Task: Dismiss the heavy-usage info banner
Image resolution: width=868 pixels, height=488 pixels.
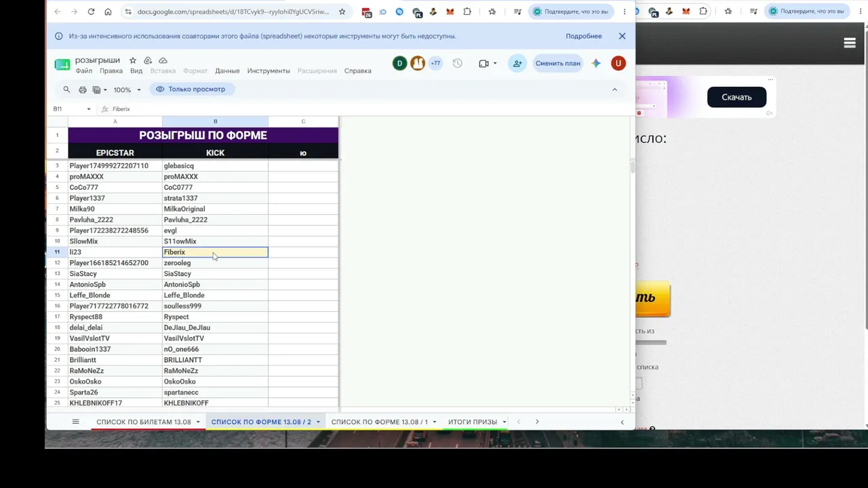Action: (622, 36)
